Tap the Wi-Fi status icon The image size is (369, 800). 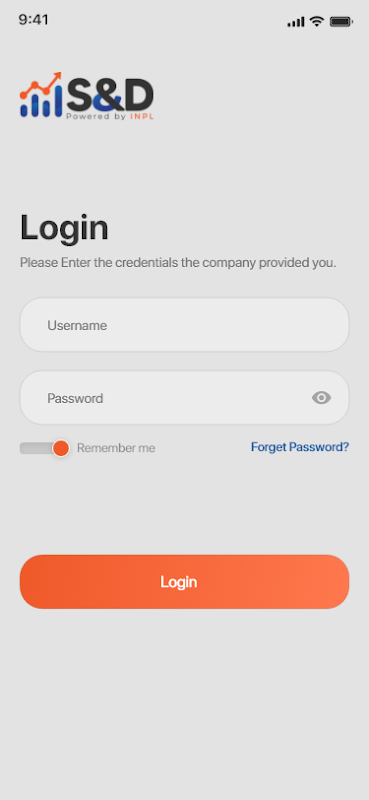click(317, 21)
